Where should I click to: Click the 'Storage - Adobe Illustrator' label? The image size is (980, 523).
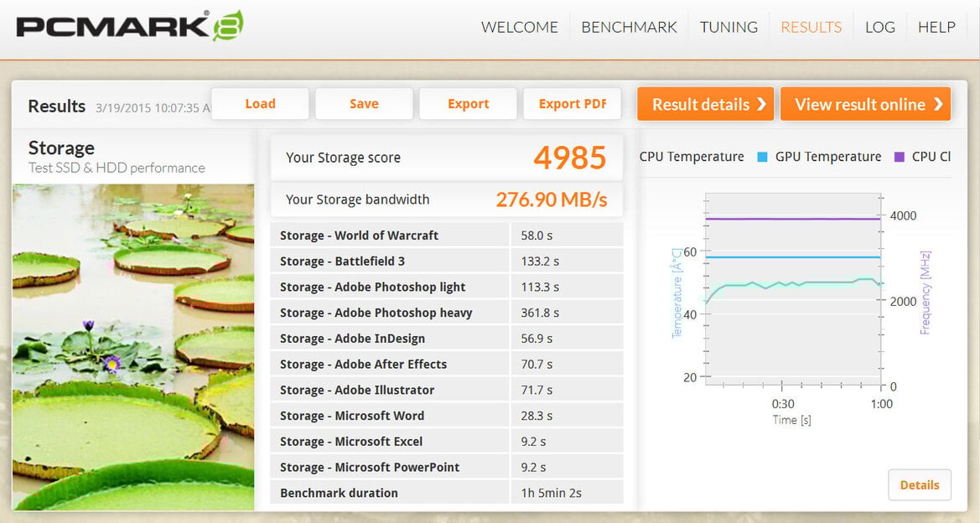click(357, 390)
